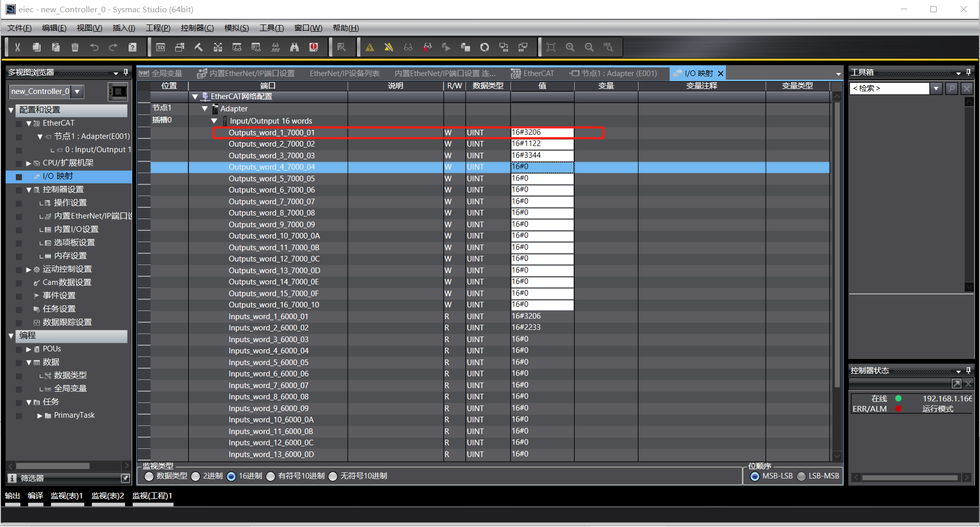Click the Zoom In magnifier icon

[x=570, y=47]
